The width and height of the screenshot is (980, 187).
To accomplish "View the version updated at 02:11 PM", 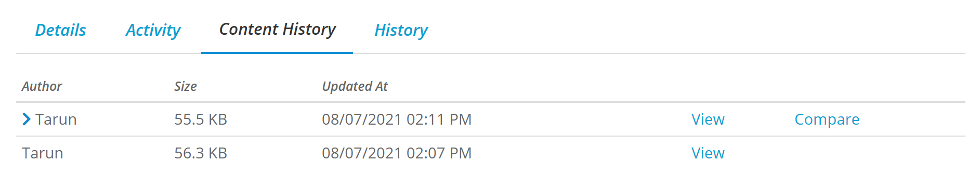I will [x=708, y=119].
